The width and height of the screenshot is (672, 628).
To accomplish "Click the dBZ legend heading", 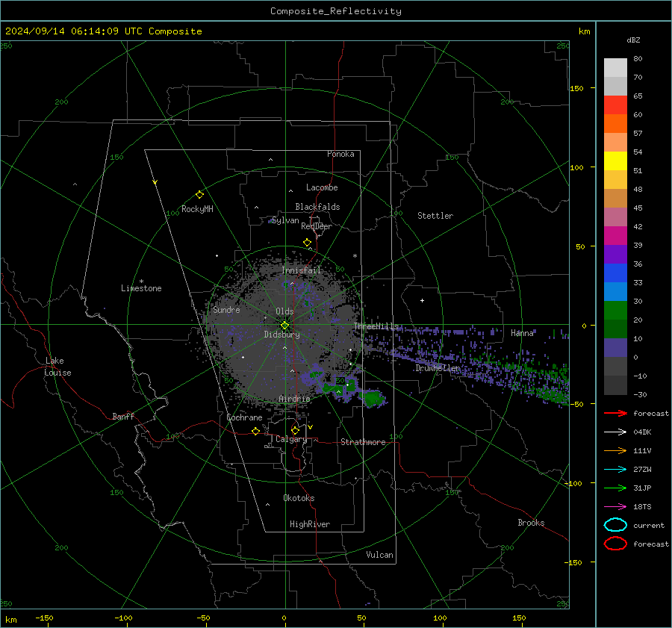I will [633, 40].
